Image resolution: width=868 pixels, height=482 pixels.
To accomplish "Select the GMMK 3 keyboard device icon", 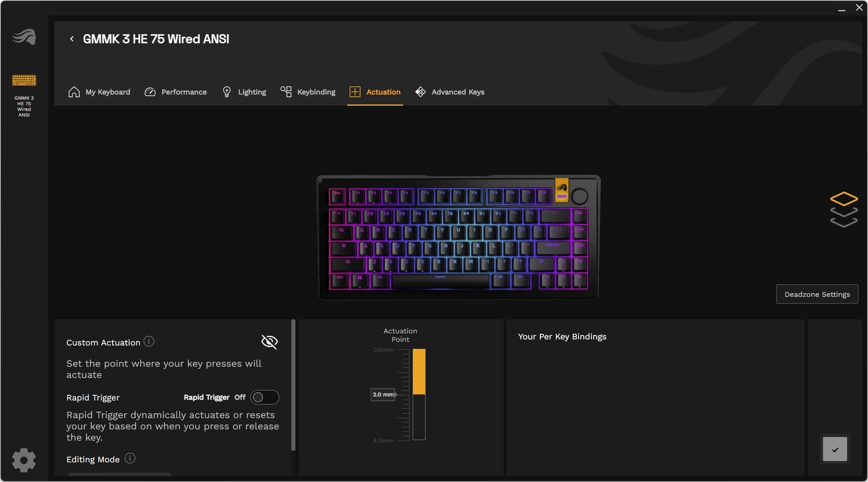I will (x=24, y=80).
